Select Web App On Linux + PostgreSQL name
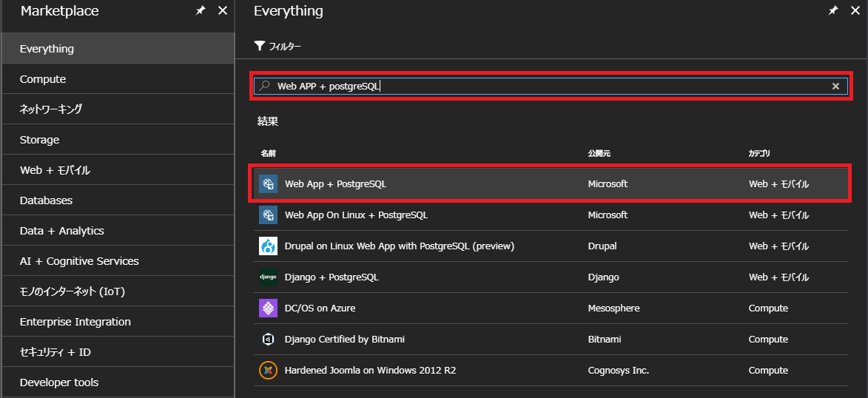This screenshot has height=398, width=868. (x=356, y=215)
